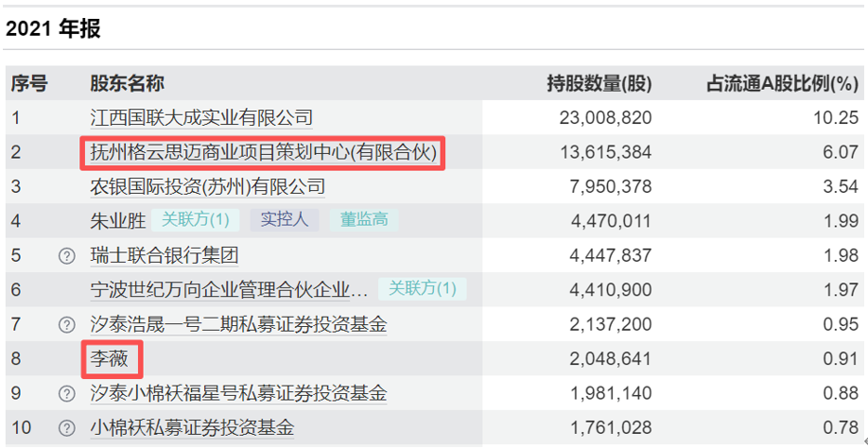Click the 实控人 tag
The height and width of the screenshot is (448, 868).
(285, 220)
